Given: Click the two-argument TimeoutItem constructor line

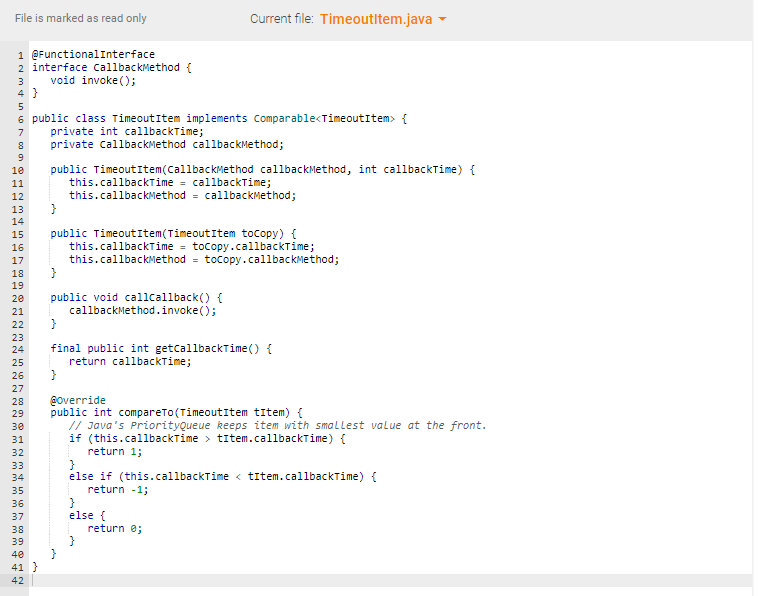Looking at the screenshot, I should tap(263, 170).
